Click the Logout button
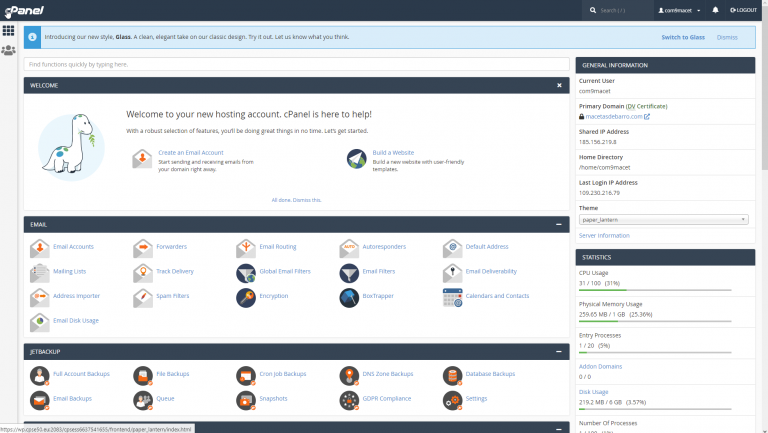This screenshot has width=768, height=433. [745, 10]
